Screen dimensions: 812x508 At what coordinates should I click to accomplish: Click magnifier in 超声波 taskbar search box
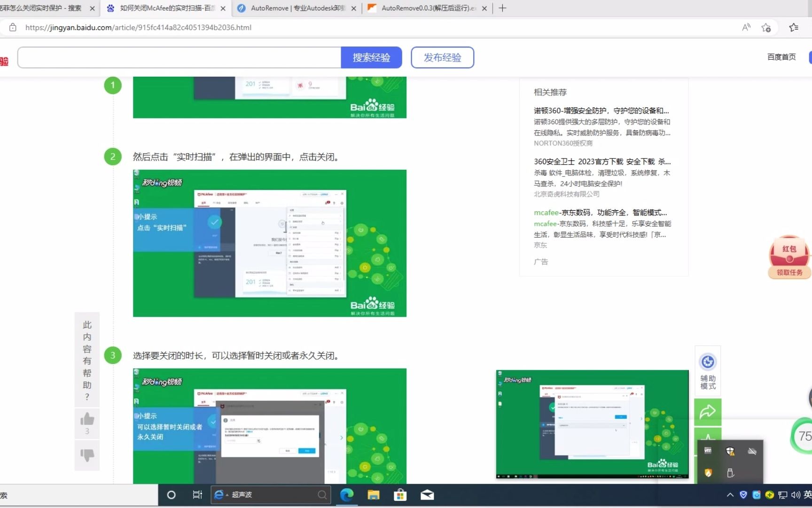pyautogui.click(x=322, y=495)
